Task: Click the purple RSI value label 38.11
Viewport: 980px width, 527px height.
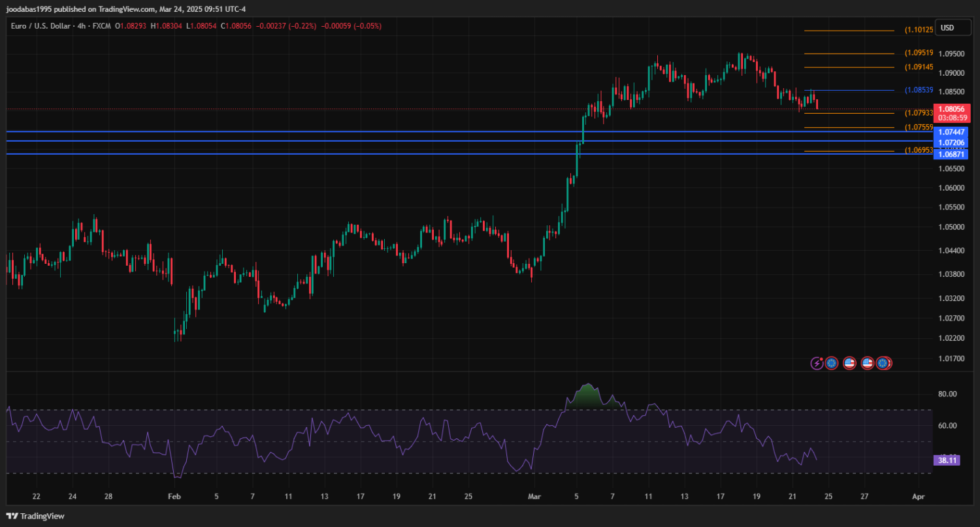Action: click(947, 460)
